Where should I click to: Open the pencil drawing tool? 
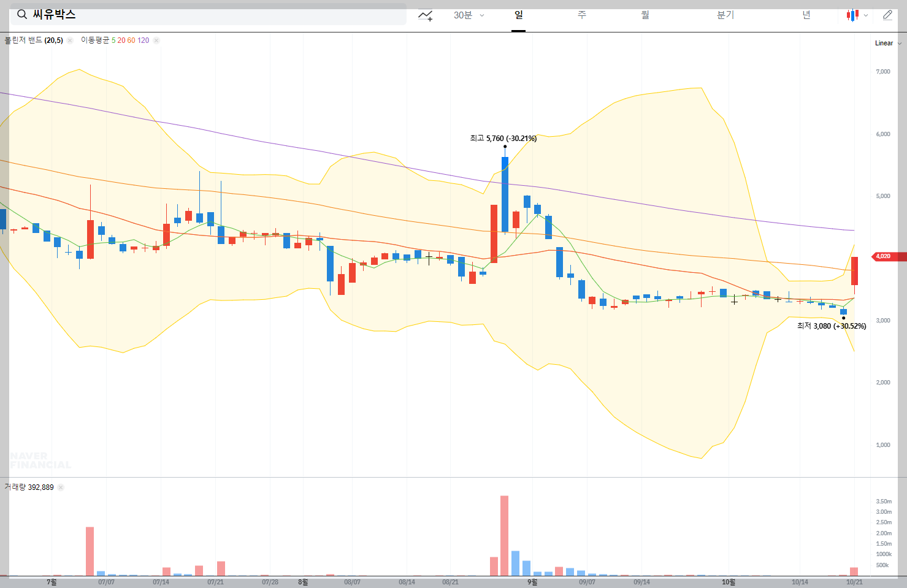(887, 15)
